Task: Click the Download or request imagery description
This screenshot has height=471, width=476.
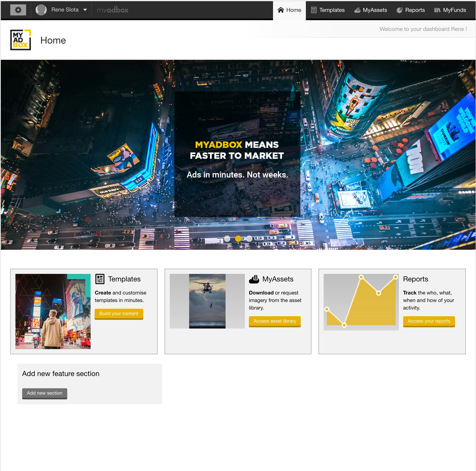Action: (275, 300)
